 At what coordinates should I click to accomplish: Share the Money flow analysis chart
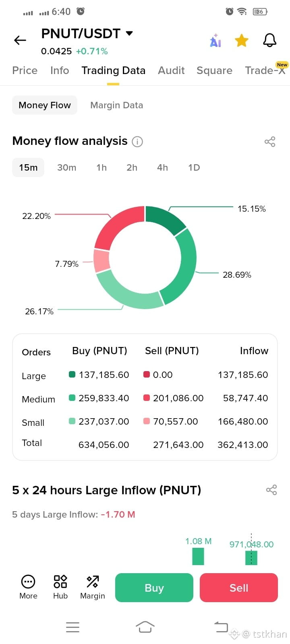coord(270,142)
